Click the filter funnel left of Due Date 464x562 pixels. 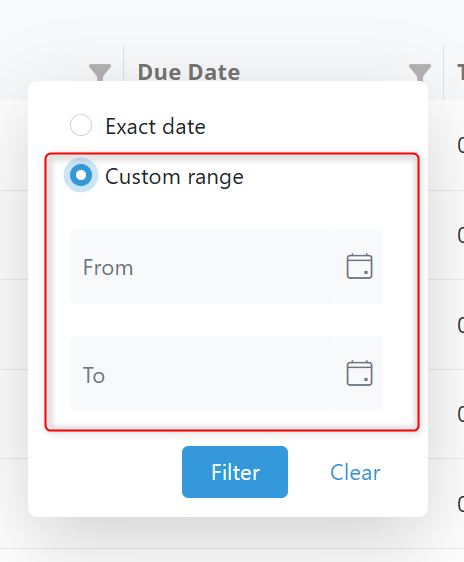pos(100,72)
